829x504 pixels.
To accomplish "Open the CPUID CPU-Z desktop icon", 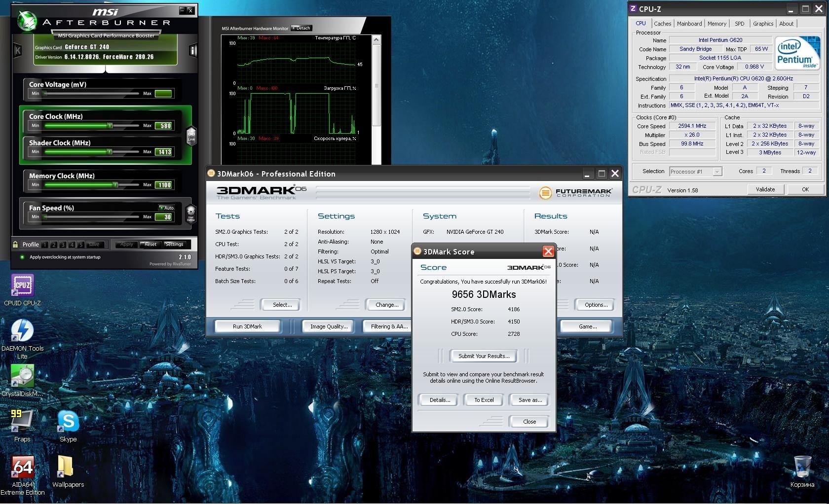I will click(22, 290).
